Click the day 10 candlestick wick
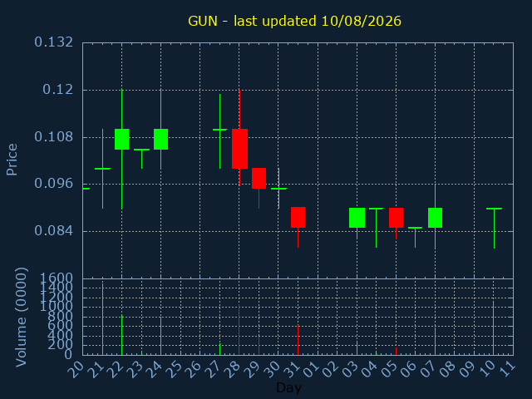This screenshot has height=399, width=532. 494,229
